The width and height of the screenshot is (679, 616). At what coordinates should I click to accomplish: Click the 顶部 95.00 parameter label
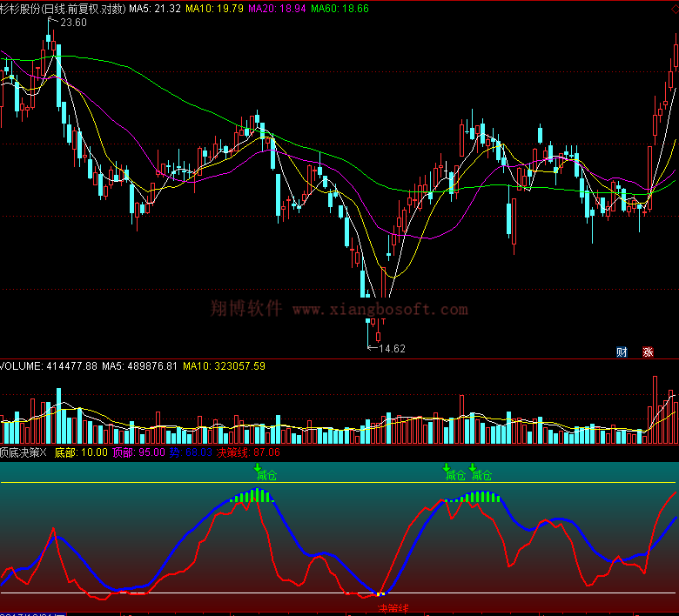click(x=138, y=452)
